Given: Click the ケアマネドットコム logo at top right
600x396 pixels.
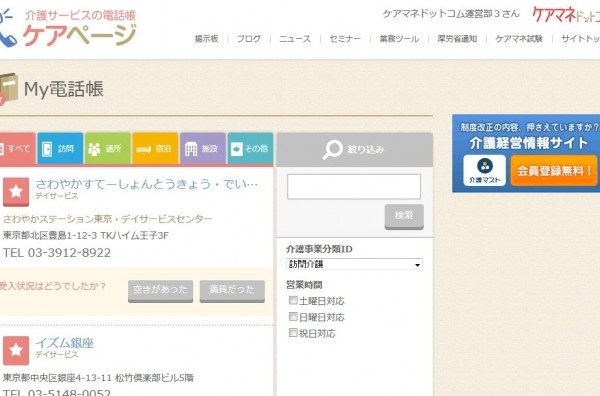Looking at the screenshot, I should [566, 15].
